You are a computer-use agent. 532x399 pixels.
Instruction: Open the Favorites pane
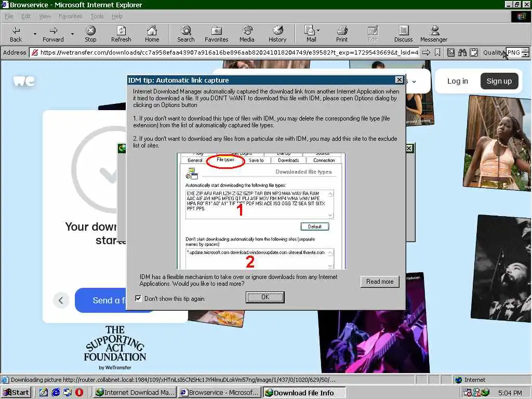(x=216, y=34)
